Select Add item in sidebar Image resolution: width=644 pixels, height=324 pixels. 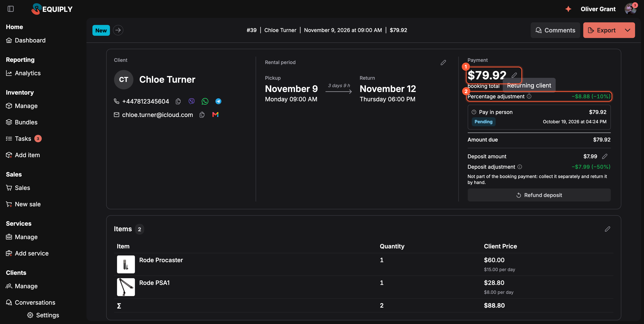point(23,155)
